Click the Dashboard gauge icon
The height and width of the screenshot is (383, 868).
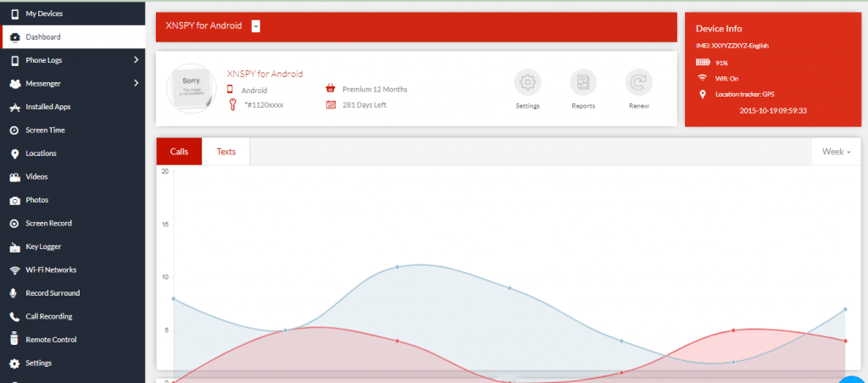coord(15,37)
